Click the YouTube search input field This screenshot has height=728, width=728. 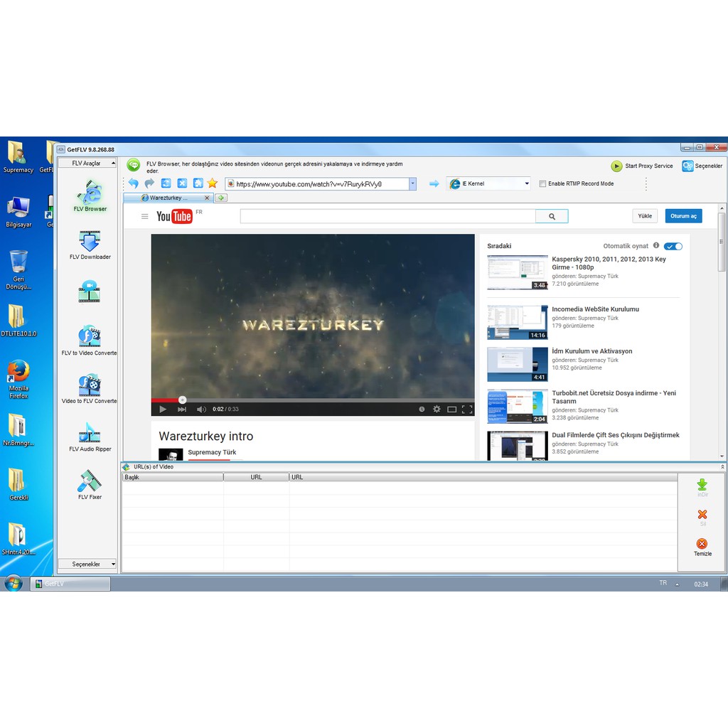click(x=387, y=216)
